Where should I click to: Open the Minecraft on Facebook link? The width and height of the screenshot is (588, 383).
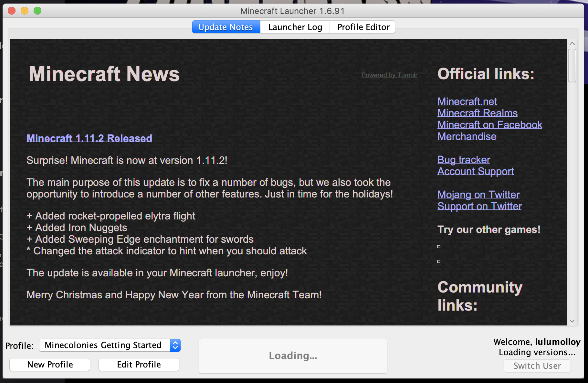490,125
